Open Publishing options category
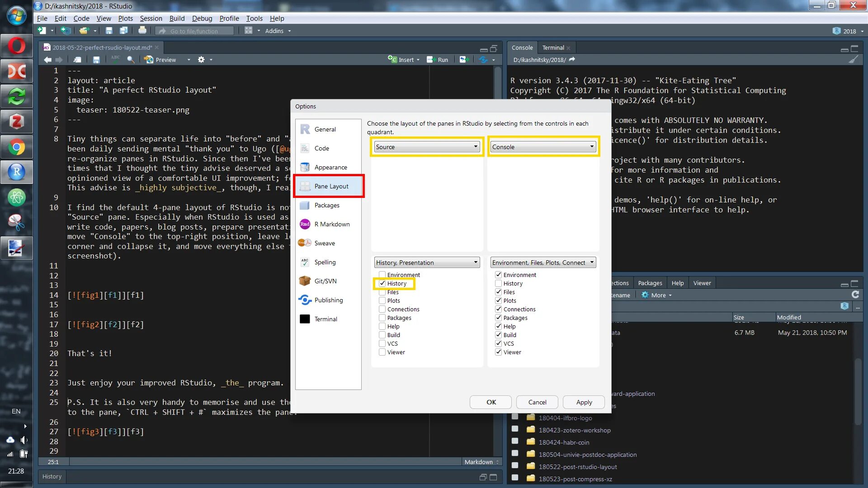Image resolution: width=868 pixels, height=488 pixels. tap(328, 300)
